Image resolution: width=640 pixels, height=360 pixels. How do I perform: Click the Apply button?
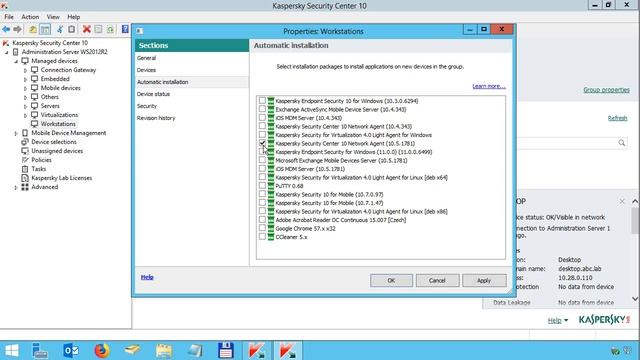tap(484, 280)
